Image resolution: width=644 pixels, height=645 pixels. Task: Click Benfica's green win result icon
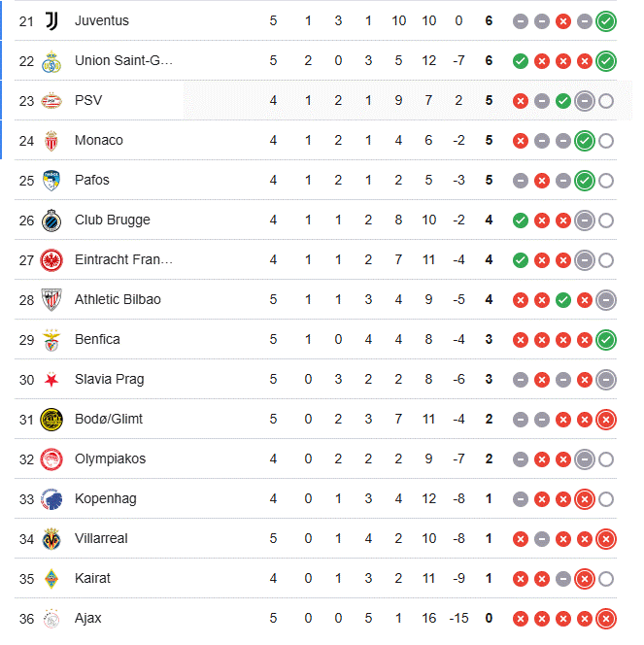606,339
